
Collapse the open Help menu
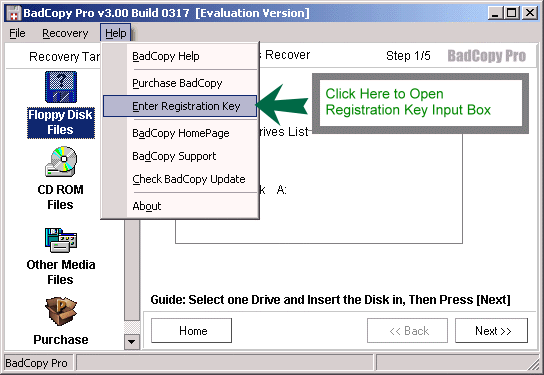click(x=116, y=33)
